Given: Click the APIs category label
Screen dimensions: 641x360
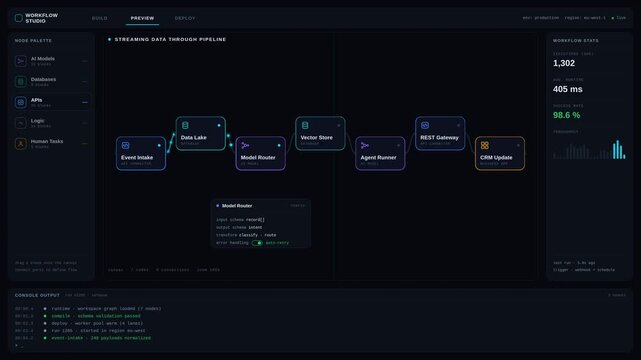Looking at the screenshot, I should (36, 100).
